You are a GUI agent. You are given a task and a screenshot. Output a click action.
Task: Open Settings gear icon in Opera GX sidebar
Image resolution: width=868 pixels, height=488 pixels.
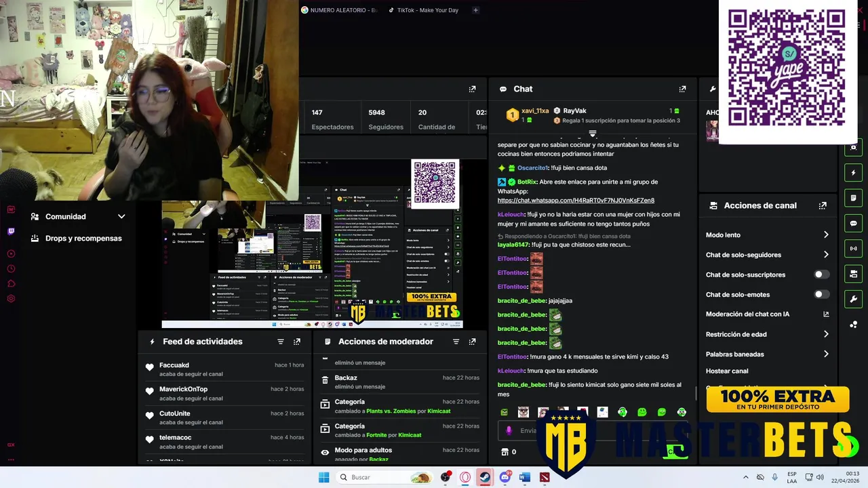(11, 298)
